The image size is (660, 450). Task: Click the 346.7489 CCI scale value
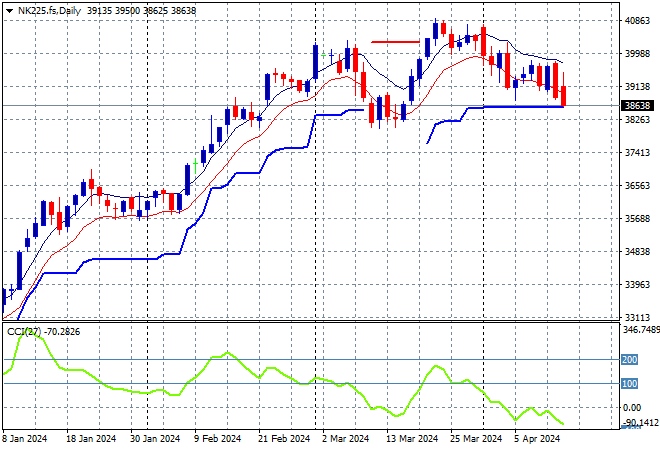pos(638,329)
